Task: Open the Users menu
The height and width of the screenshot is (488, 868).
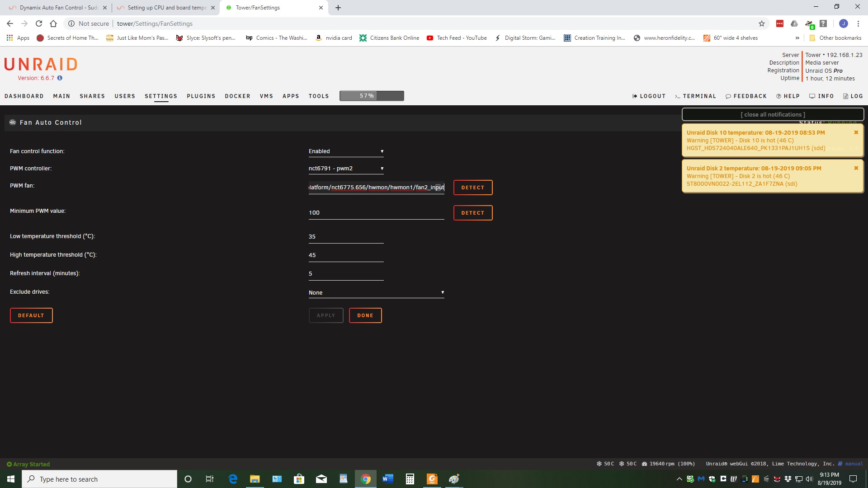Action: (x=125, y=96)
